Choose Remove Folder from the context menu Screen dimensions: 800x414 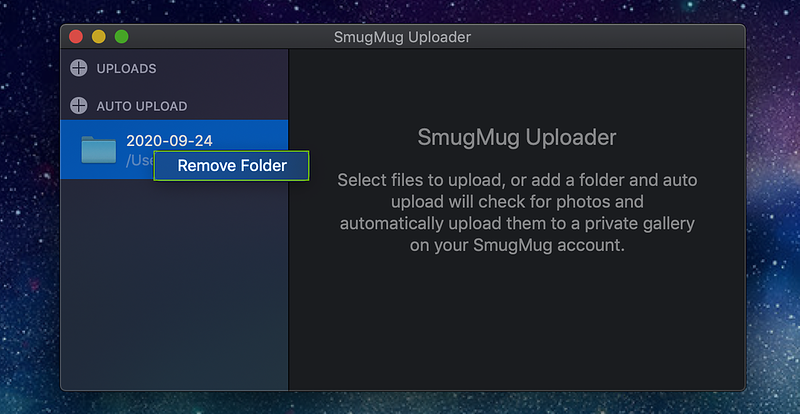tap(232, 165)
